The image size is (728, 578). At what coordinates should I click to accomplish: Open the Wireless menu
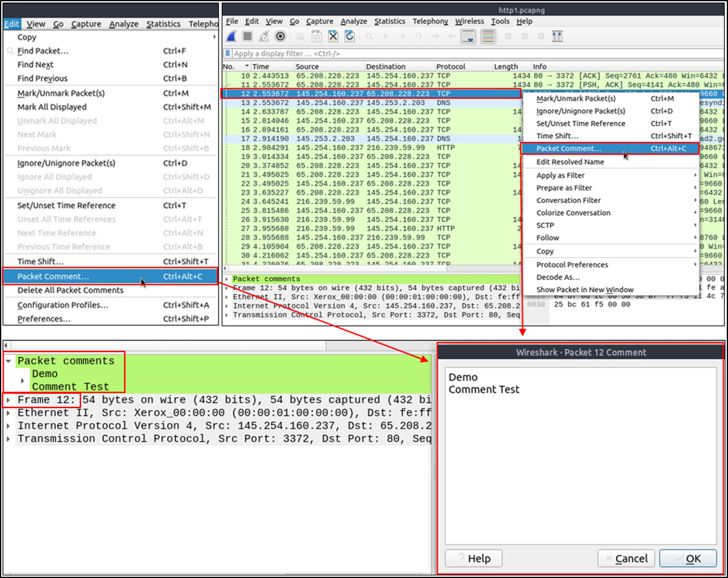coord(469,21)
